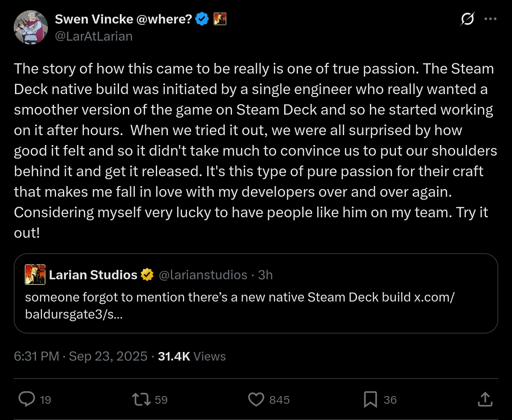Click the Larian Studios quoted avatar
Screen dimensions: 512x420
[35, 275]
